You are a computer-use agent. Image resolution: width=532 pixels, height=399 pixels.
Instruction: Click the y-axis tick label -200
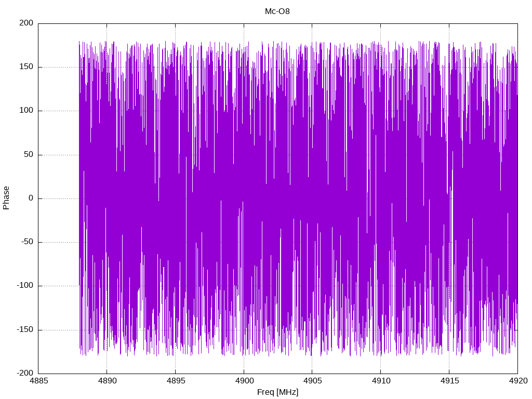tap(25, 373)
